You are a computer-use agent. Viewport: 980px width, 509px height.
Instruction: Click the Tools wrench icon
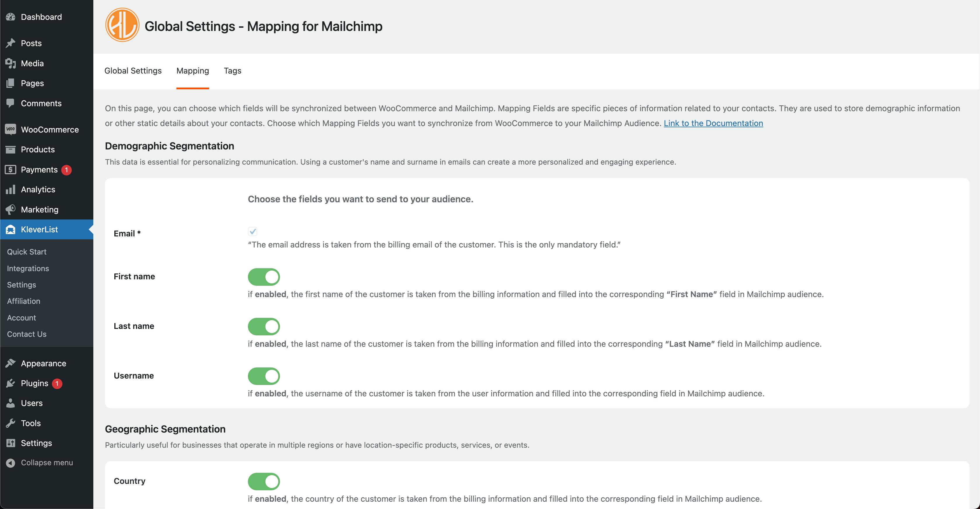(x=11, y=423)
